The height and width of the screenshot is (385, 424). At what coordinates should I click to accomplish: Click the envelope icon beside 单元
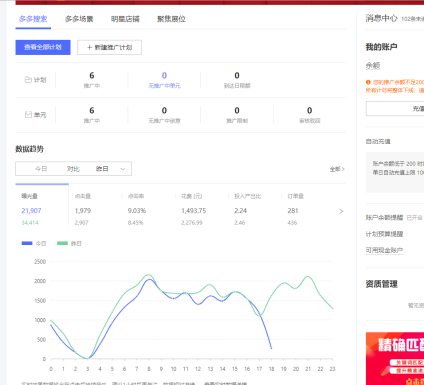point(28,115)
